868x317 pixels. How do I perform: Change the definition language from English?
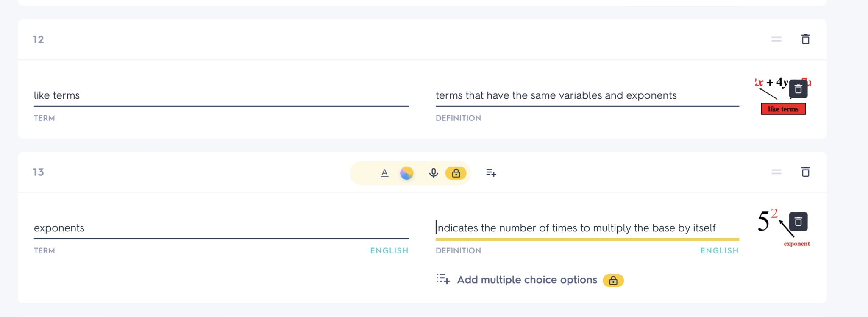coord(719,251)
